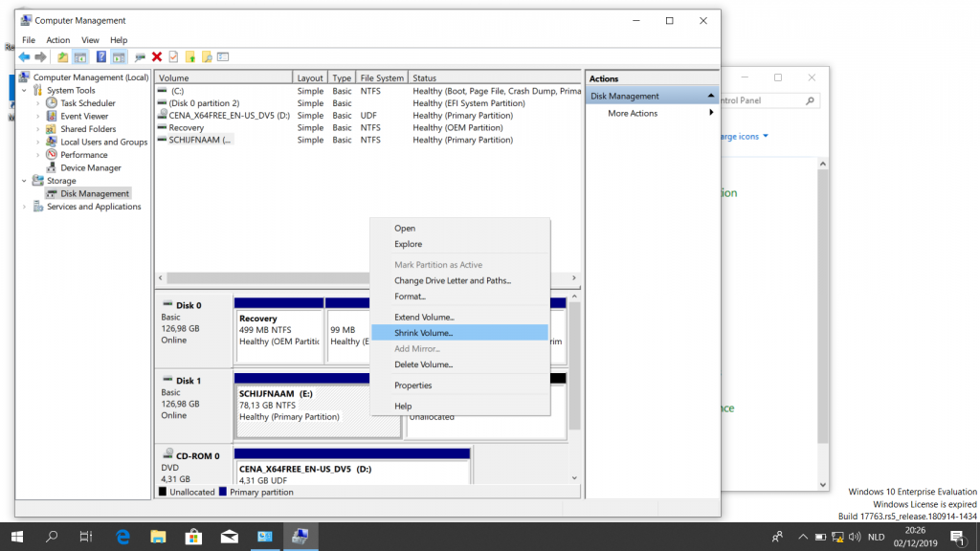Click the Status column header
Viewport: 980px width, 551px height.
click(495, 78)
